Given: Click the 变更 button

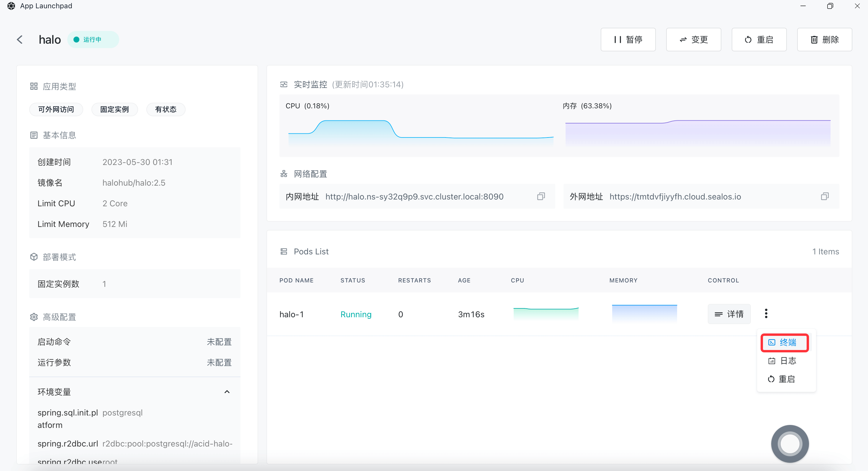Looking at the screenshot, I should coord(693,40).
